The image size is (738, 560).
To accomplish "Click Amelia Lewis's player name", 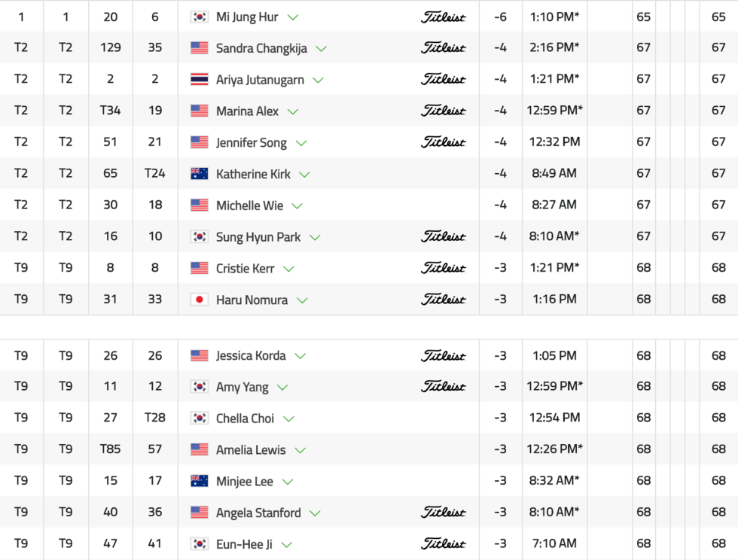I will click(251, 449).
